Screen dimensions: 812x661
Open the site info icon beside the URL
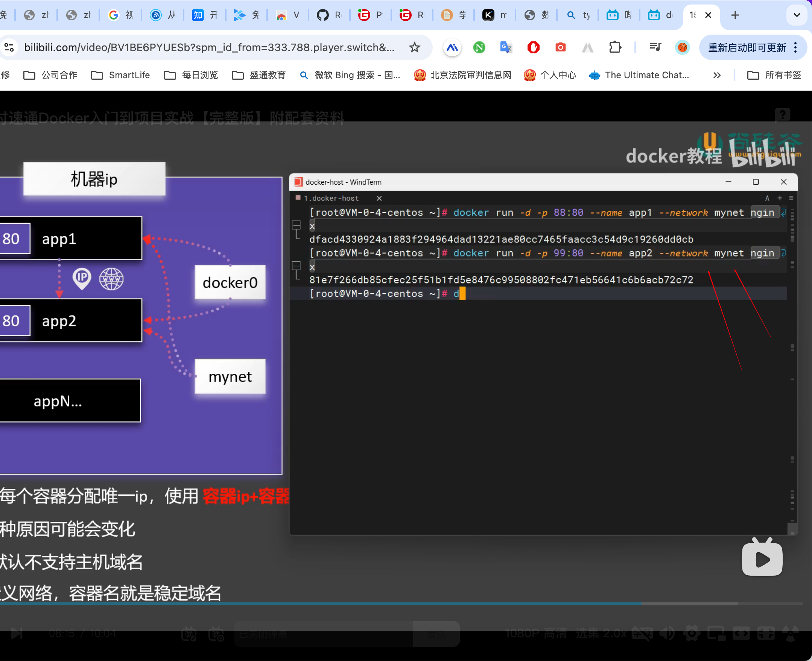click(x=9, y=48)
